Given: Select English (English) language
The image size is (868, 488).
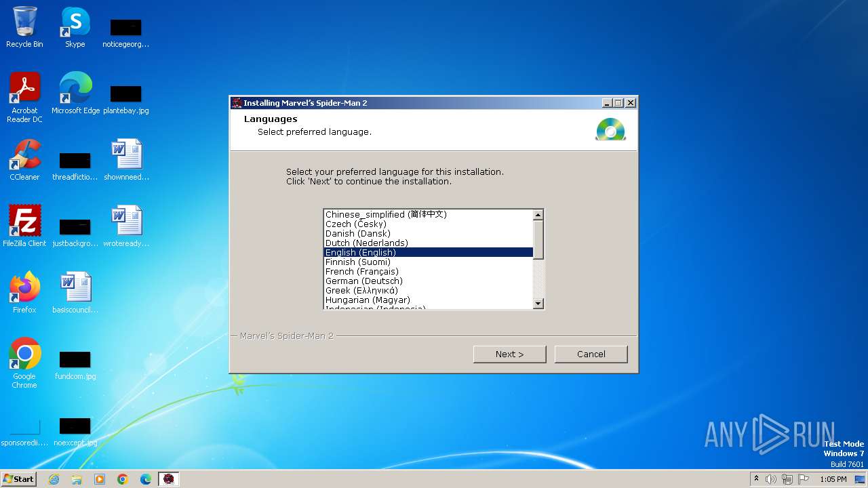Looking at the screenshot, I should click(428, 253).
